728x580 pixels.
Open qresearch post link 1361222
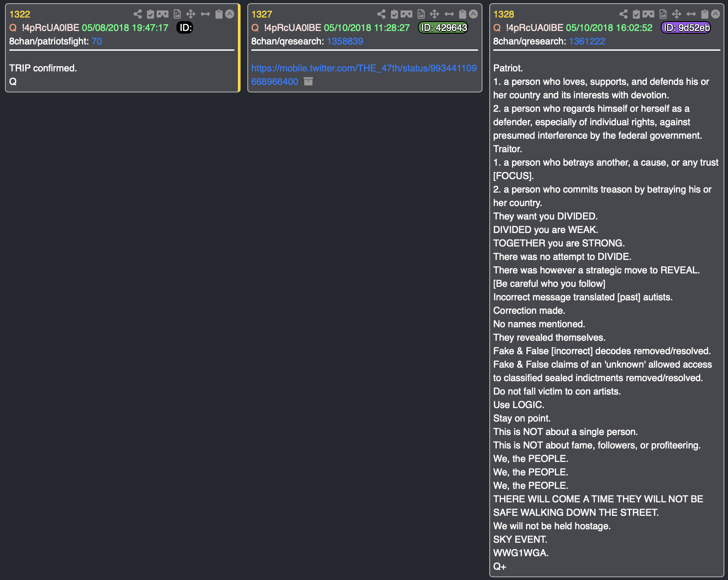click(x=587, y=41)
